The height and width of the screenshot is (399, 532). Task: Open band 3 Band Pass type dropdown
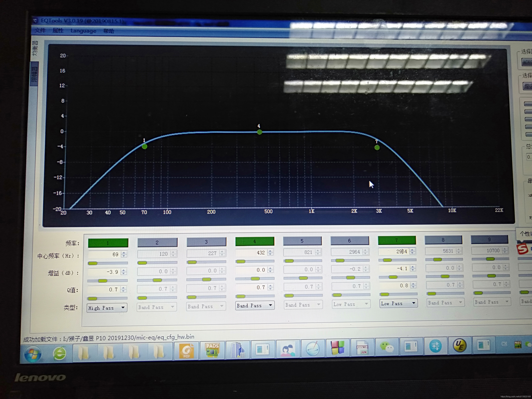tap(206, 306)
